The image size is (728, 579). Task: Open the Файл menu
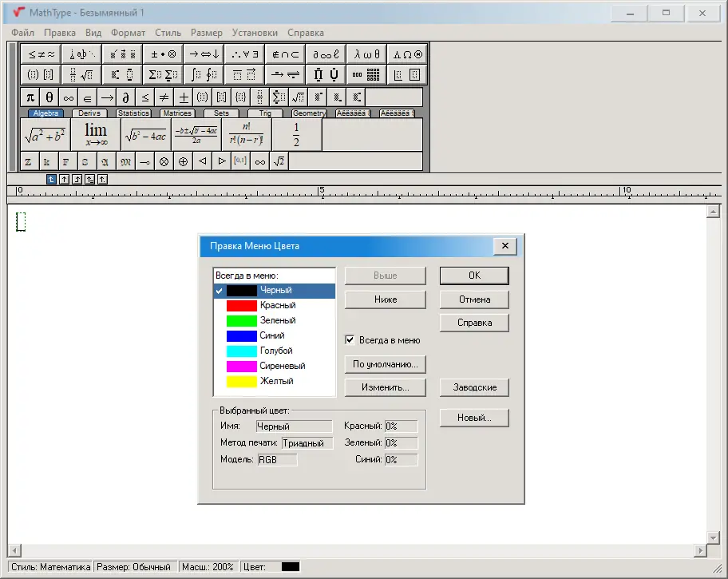pyautogui.click(x=22, y=33)
